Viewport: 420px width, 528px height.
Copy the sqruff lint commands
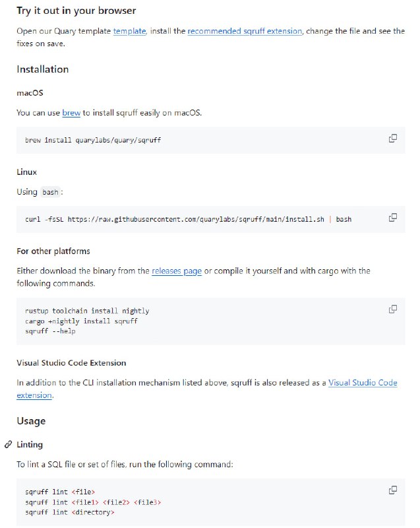(393, 490)
